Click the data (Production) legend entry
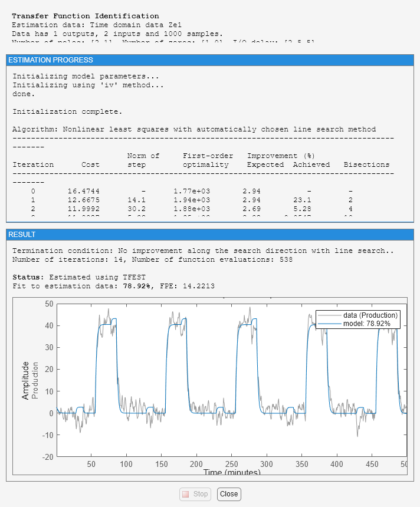This screenshot has width=420, height=507. pos(370,315)
